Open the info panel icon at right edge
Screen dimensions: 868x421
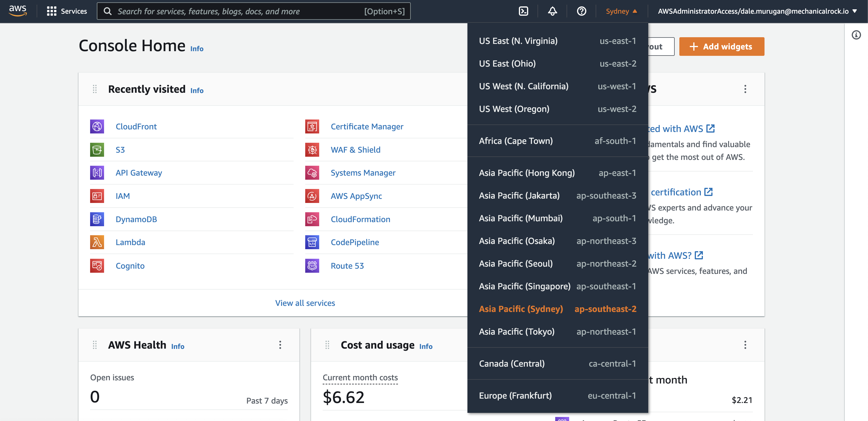[x=856, y=35]
